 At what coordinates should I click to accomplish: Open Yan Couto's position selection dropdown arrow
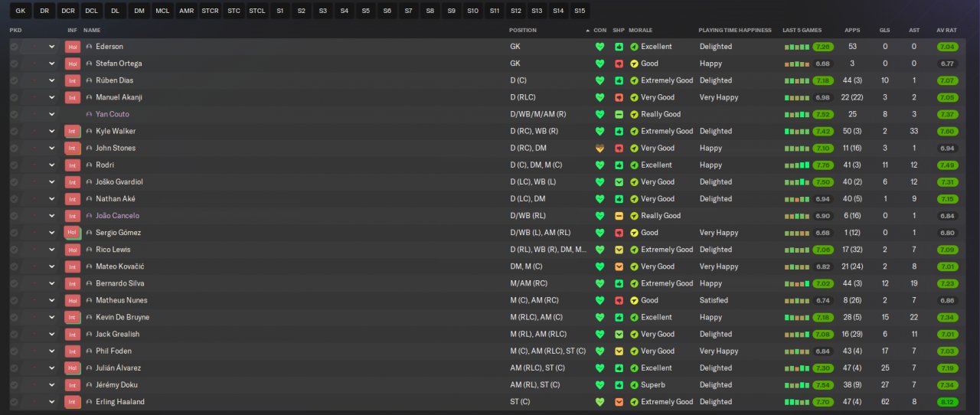pyautogui.click(x=52, y=114)
